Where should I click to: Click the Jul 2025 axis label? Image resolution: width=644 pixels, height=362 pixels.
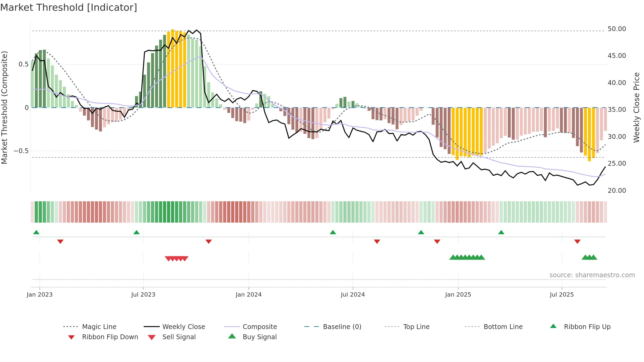point(562,294)
